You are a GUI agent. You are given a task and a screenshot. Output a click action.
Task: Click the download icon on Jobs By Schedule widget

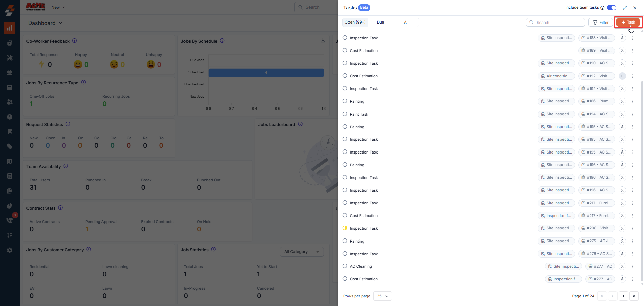pos(323,40)
